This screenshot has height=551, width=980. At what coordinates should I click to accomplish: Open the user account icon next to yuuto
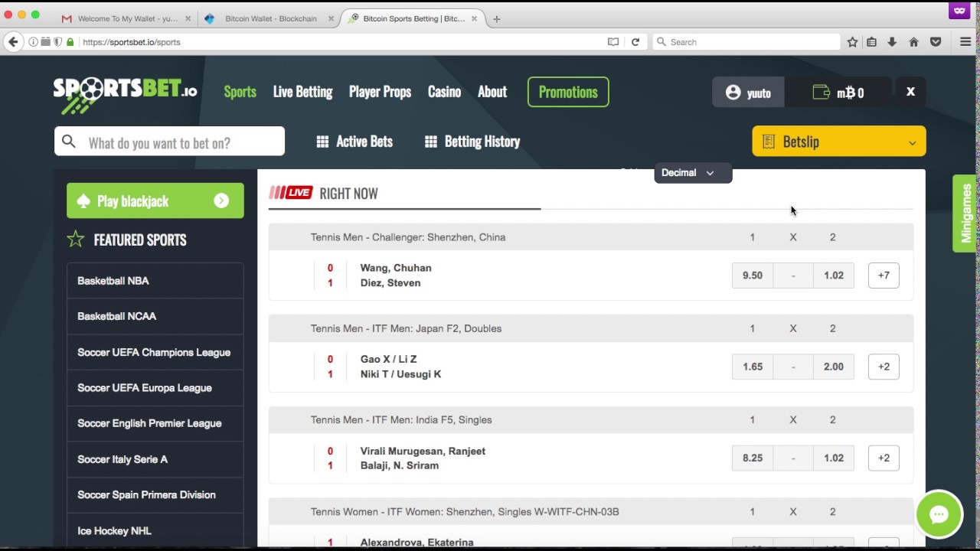733,93
